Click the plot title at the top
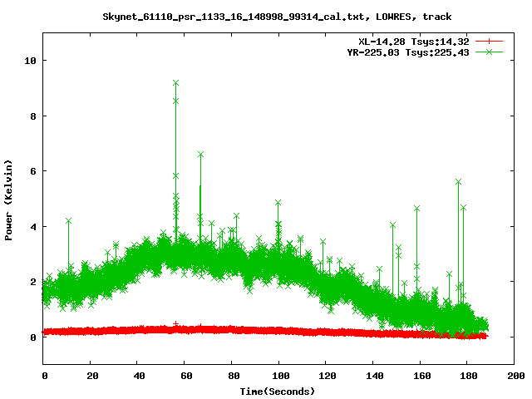532x399 pixels. coord(277,16)
